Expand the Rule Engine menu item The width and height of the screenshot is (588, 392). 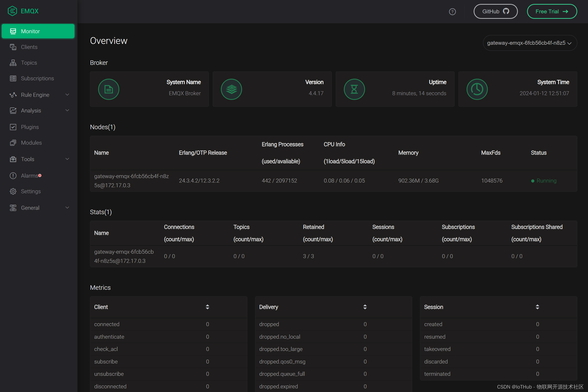coord(40,94)
